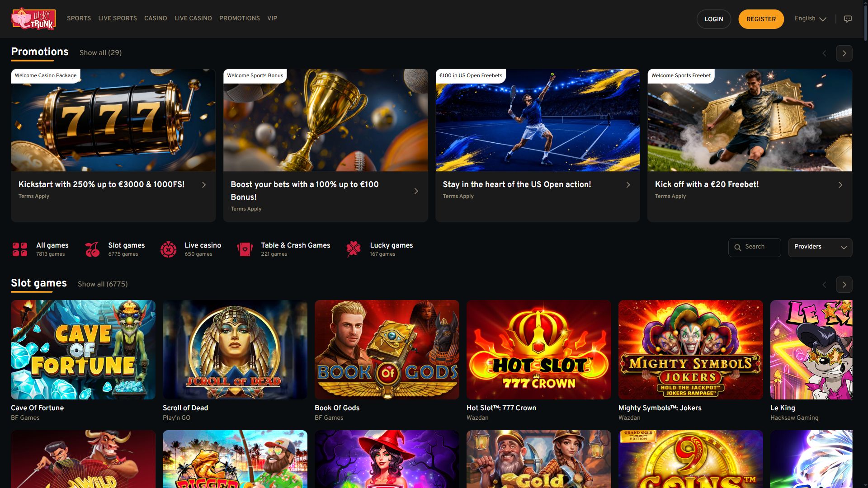Show all 29 promotions
This screenshot has height=488, width=868.
pos(100,53)
